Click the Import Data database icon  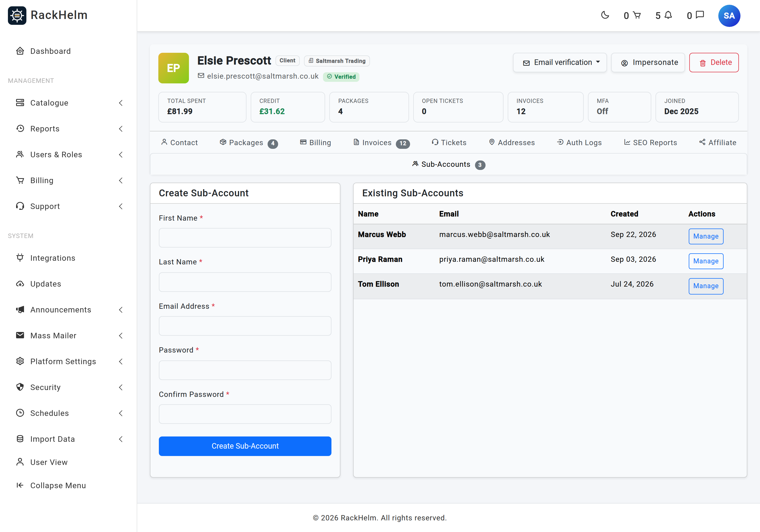click(20, 439)
